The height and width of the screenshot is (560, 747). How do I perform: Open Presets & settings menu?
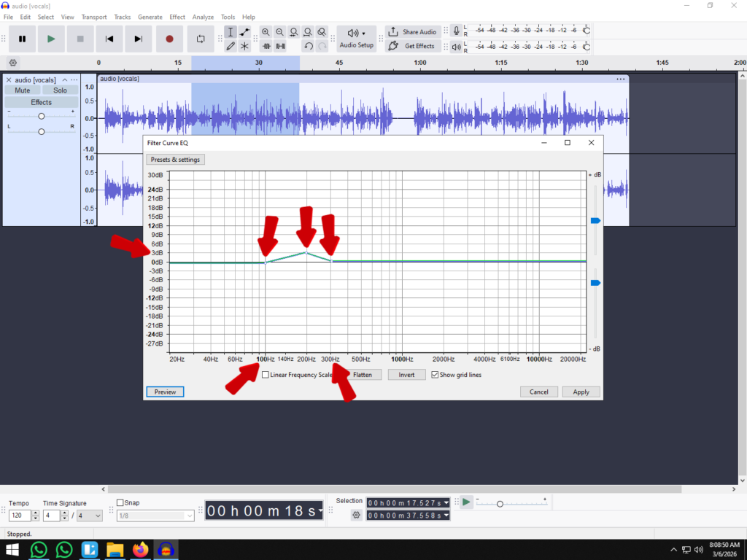pyautogui.click(x=175, y=160)
